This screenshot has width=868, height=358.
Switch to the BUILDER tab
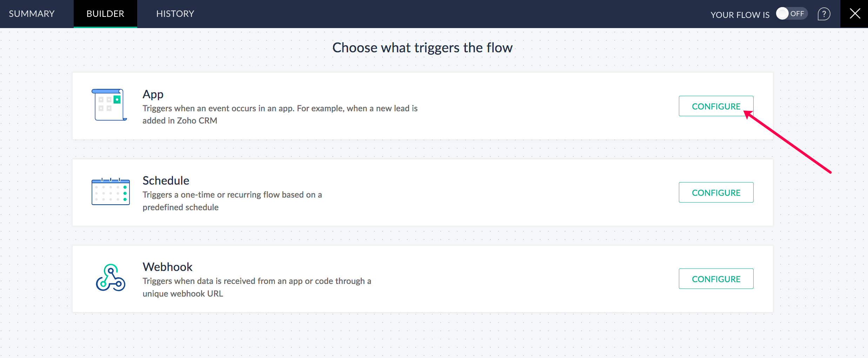coord(105,14)
